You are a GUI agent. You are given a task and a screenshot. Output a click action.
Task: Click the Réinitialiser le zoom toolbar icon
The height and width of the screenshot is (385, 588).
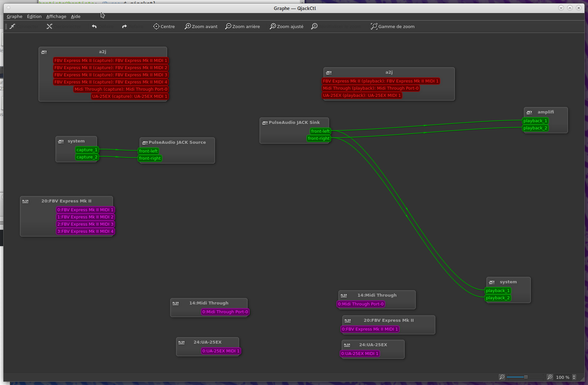314,26
